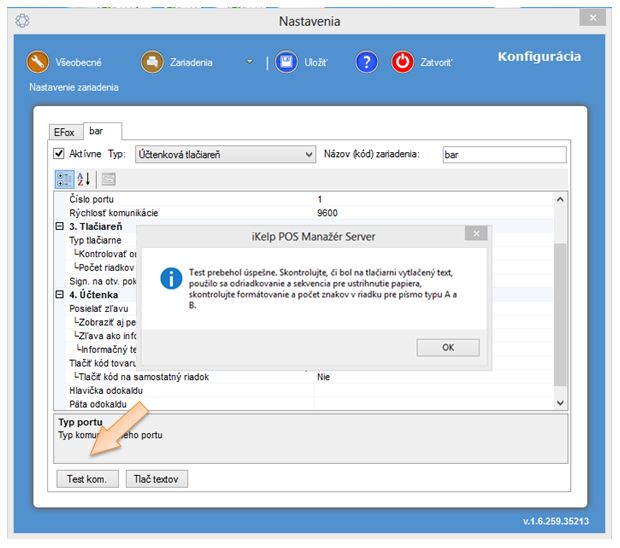The height and width of the screenshot is (548, 620).
Task: Toggle the Aktívne checkbox
Action: [59, 155]
